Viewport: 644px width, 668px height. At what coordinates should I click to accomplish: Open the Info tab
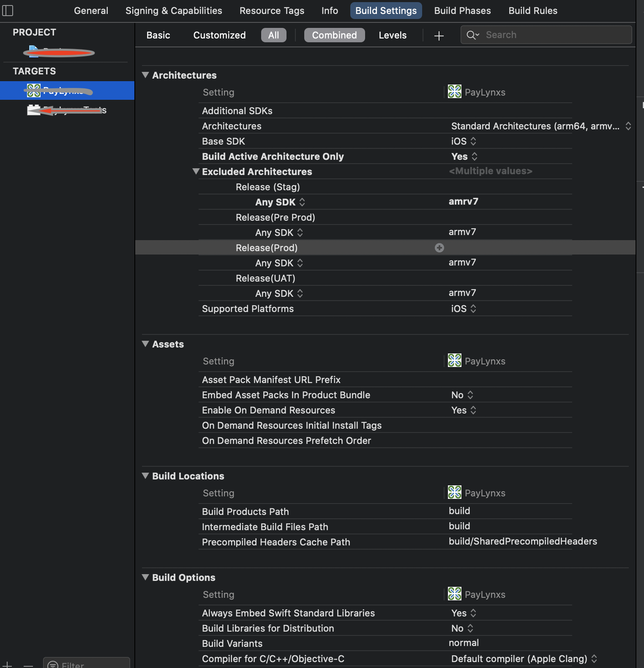click(330, 11)
